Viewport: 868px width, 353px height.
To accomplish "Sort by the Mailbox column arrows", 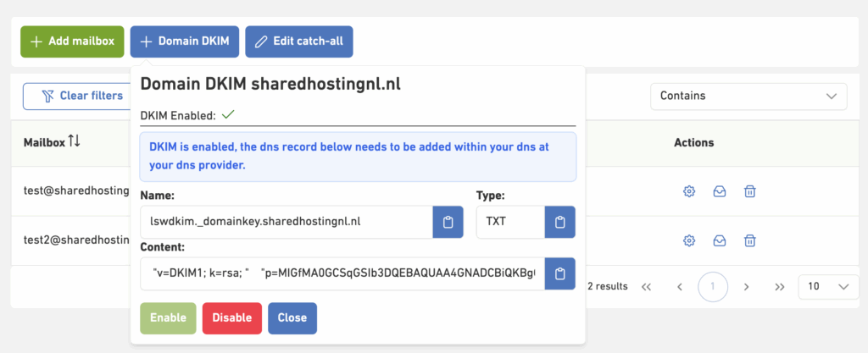I will pyautogui.click(x=75, y=141).
